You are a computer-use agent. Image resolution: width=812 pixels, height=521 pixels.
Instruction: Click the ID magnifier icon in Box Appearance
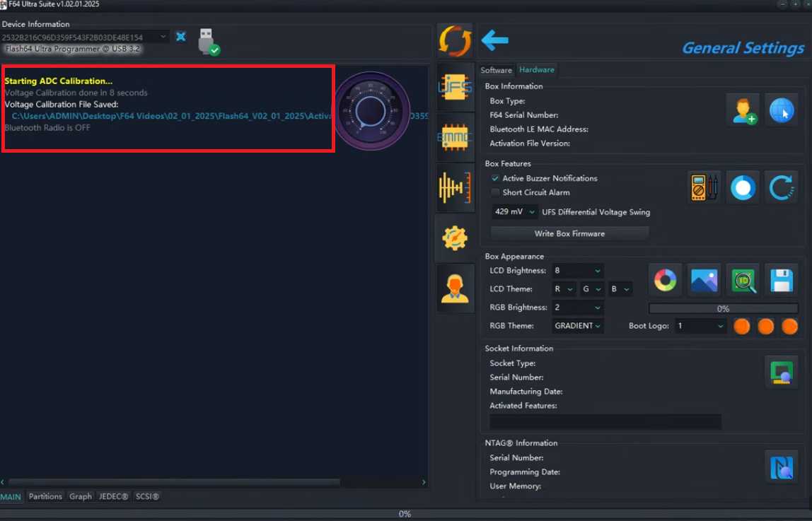(x=743, y=280)
